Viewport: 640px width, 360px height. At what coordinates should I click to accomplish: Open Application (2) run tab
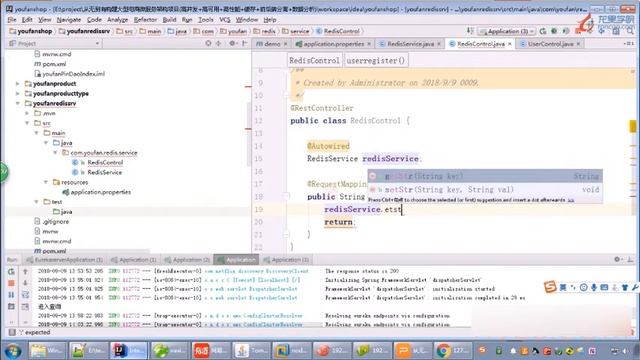tap(187, 260)
